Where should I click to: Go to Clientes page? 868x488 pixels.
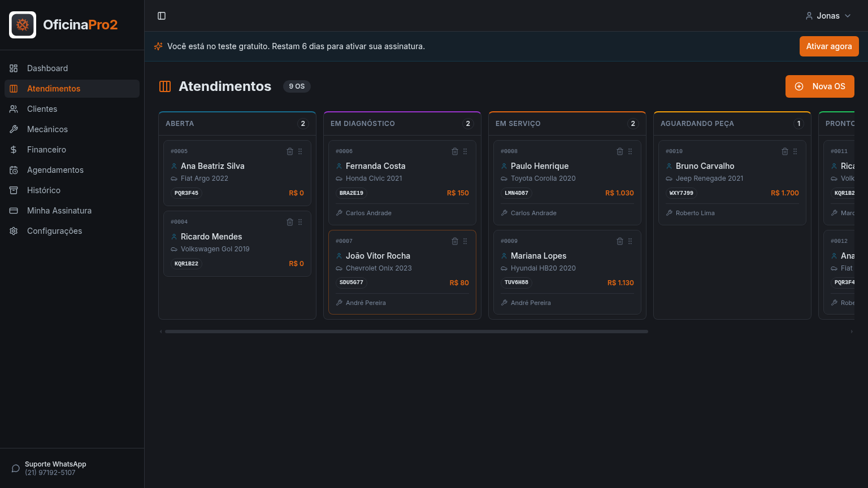[72, 109]
